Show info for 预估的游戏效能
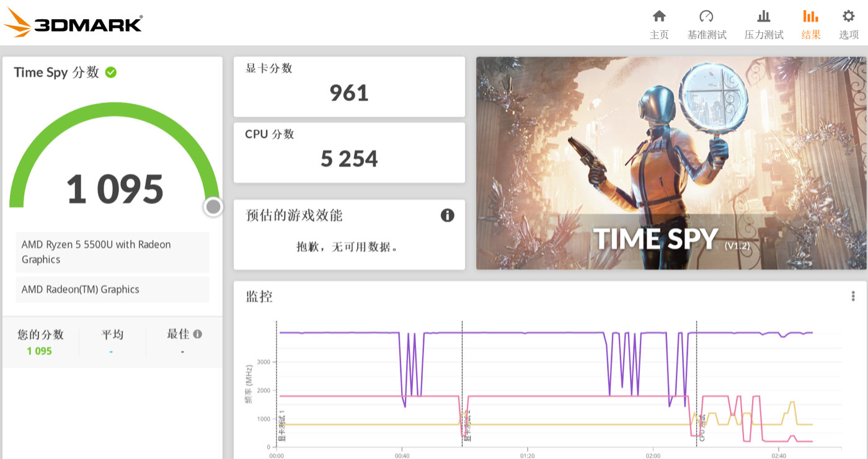Screen dimensions: 868x459 (x=447, y=215)
